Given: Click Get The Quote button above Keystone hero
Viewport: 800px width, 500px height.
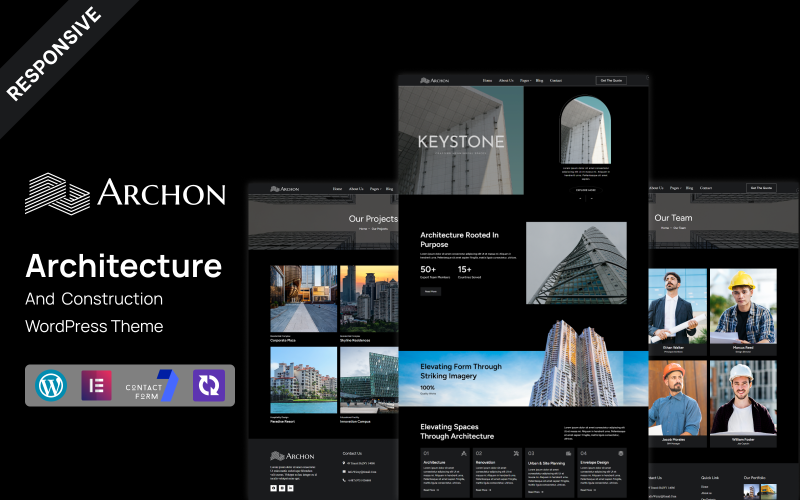Looking at the screenshot, I should point(609,80).
